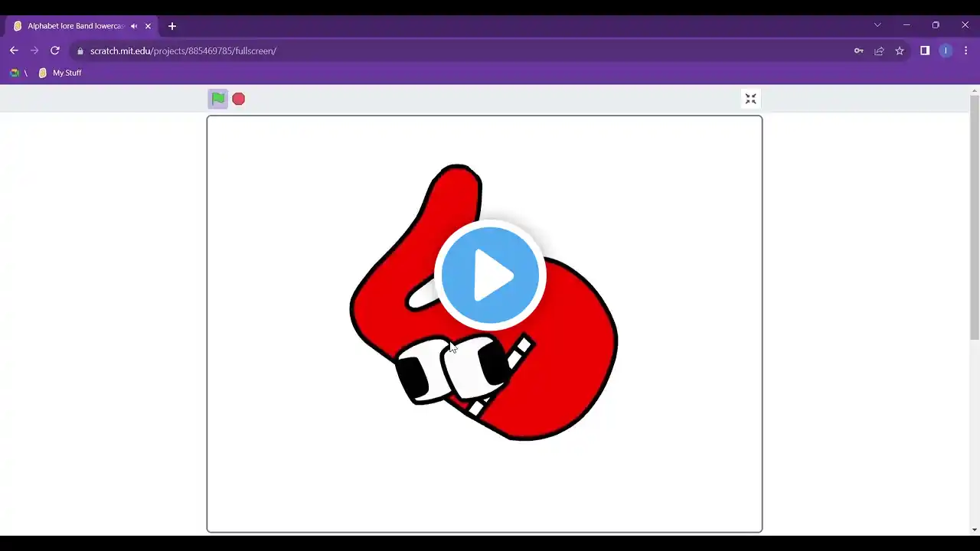The image size is (980, 551).
Task: Stop the project with the red stop sign
Action: tap(239, 99)
